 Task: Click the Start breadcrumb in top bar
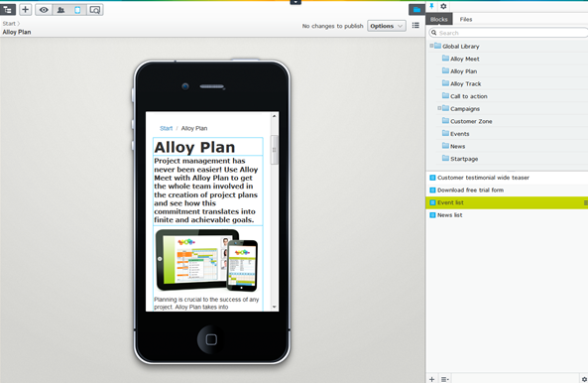(x=9, y=23)
